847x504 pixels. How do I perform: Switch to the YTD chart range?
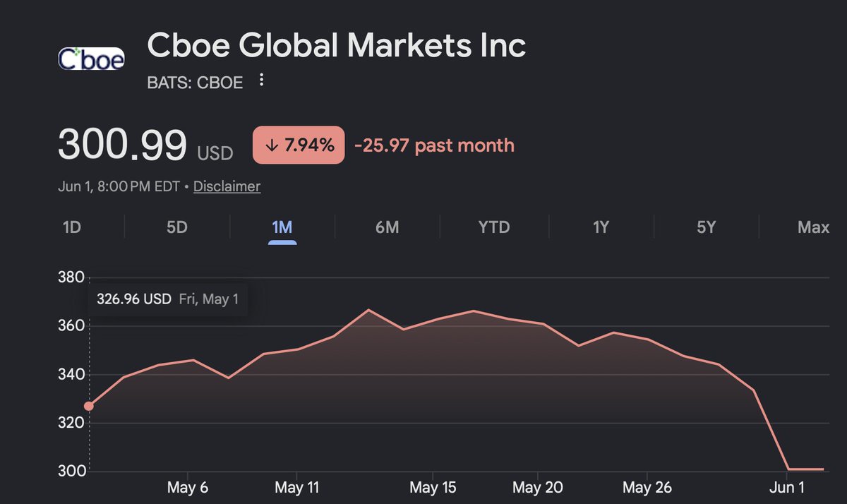point(493,227)
